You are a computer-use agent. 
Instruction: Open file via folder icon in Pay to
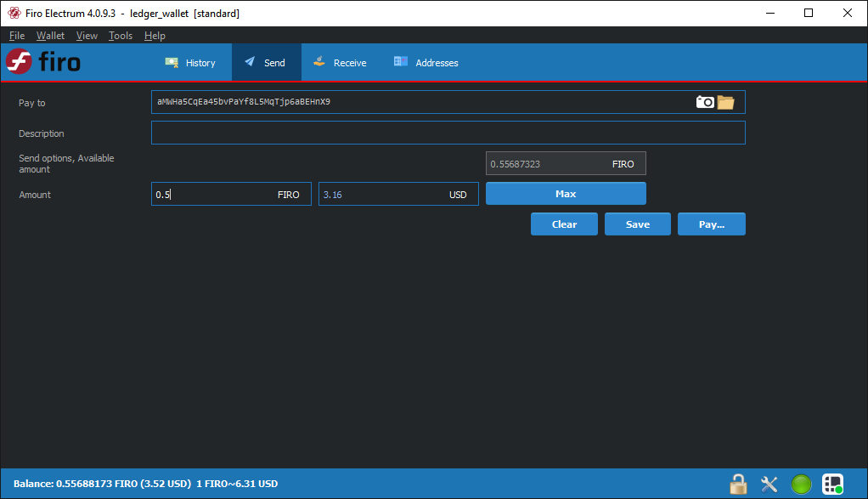click(725, 102)
